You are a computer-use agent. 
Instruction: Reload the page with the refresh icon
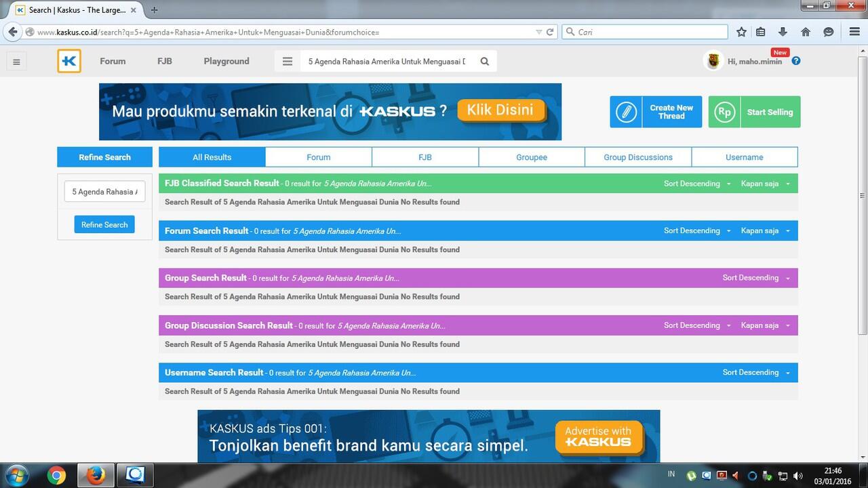click(x=550, y=32)
